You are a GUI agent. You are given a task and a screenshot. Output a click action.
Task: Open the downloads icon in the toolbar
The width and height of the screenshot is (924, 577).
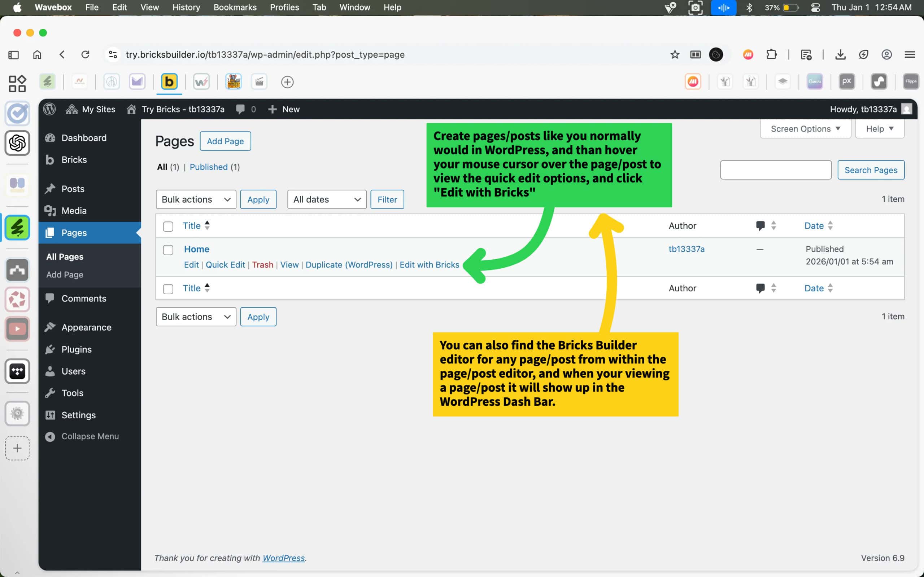click(x=840, y=54)
